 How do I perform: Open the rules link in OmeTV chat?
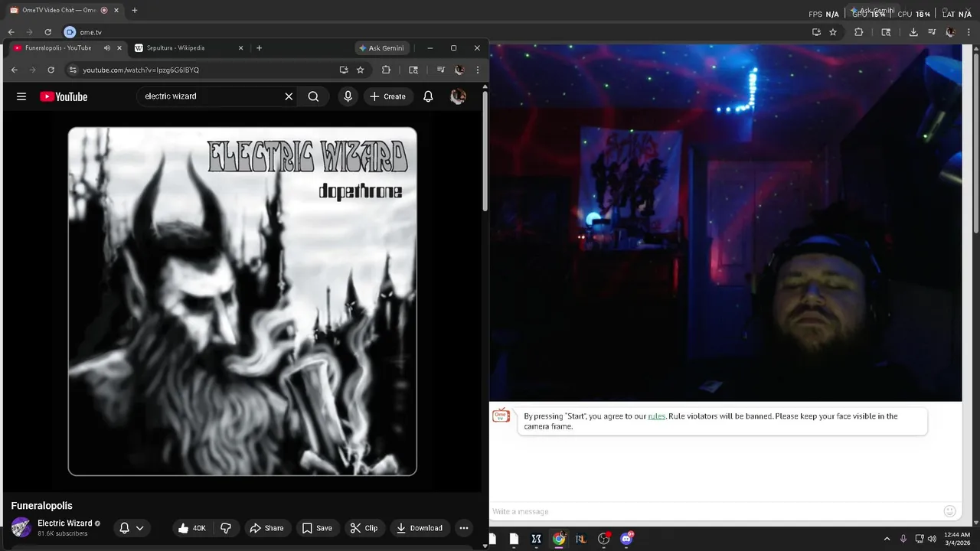657,416
